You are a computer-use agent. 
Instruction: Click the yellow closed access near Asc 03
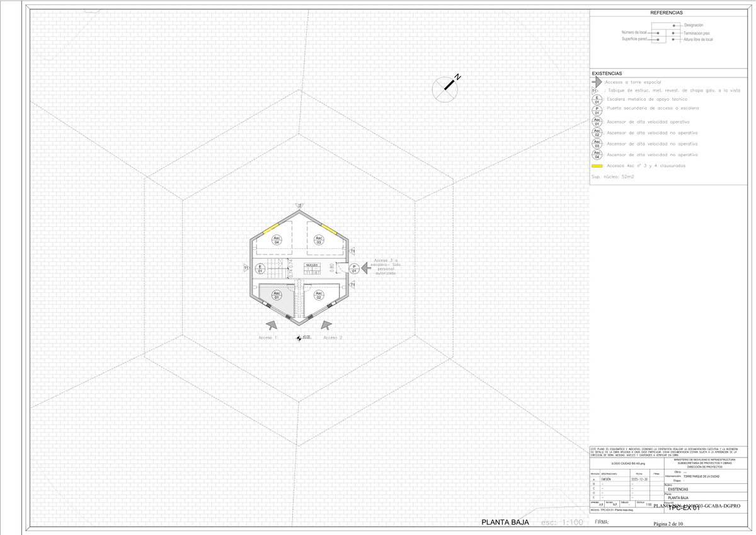pyautogui.click(x=329, y=229)
